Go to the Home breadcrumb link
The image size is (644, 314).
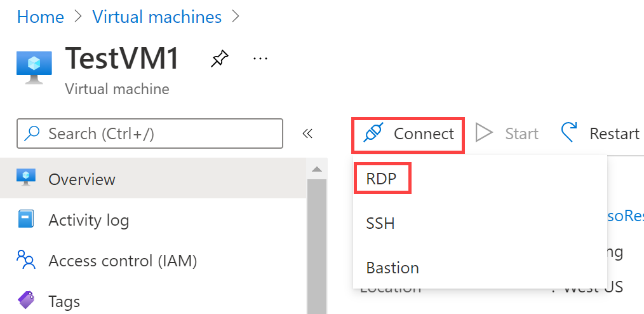(40, 17)
